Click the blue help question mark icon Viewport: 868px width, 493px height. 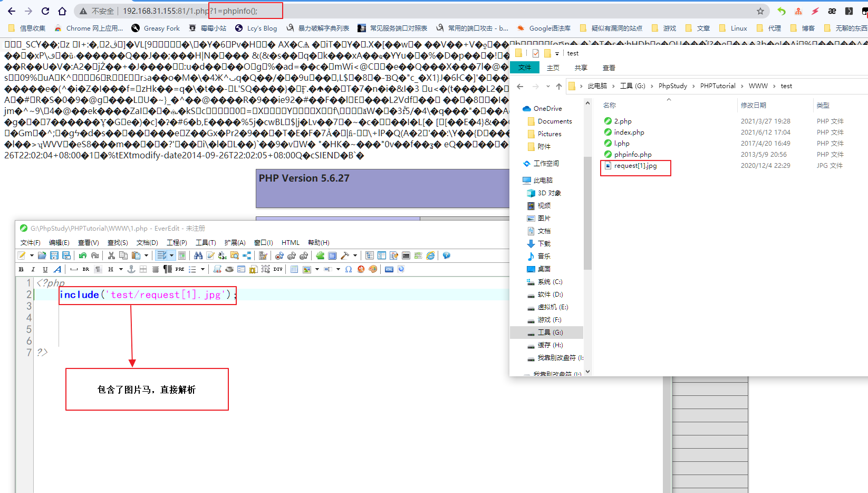click(447, 255)
